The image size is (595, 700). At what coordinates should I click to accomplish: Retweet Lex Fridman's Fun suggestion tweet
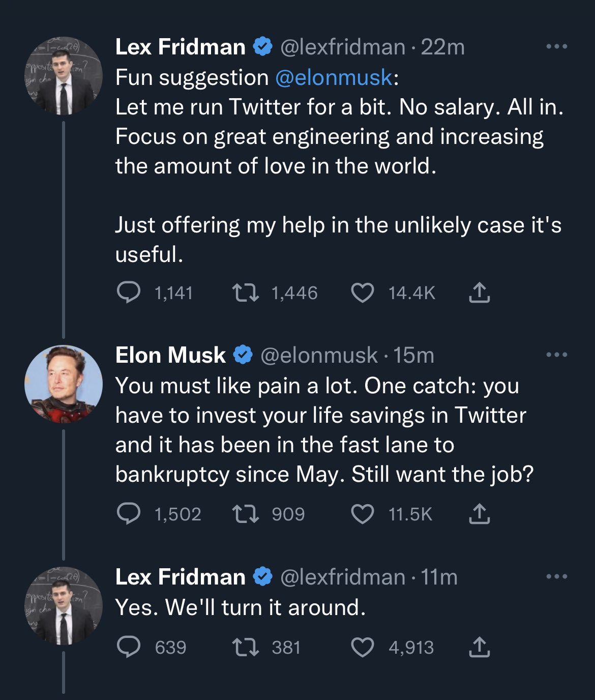click(246, 293)
